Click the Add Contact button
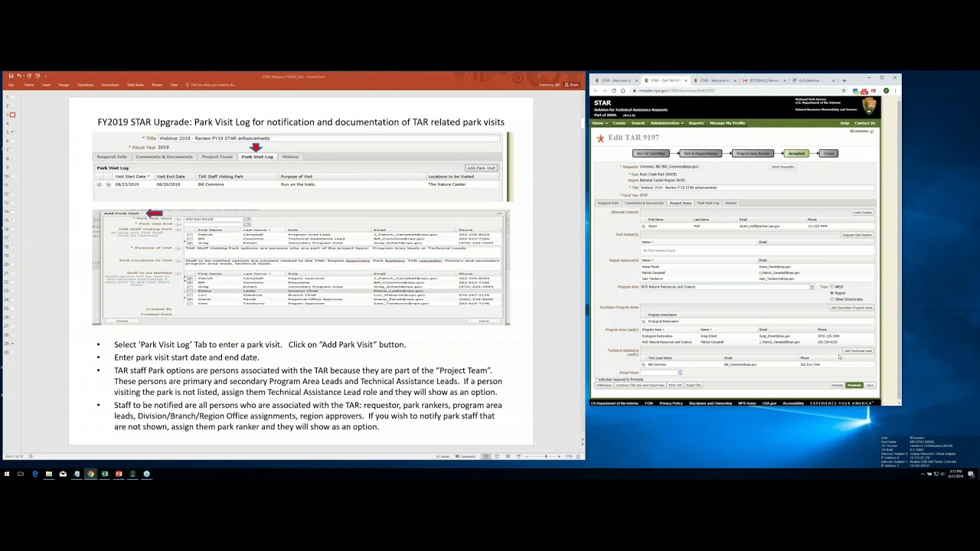Screen dimensions: 980x551 pos(863,212)
